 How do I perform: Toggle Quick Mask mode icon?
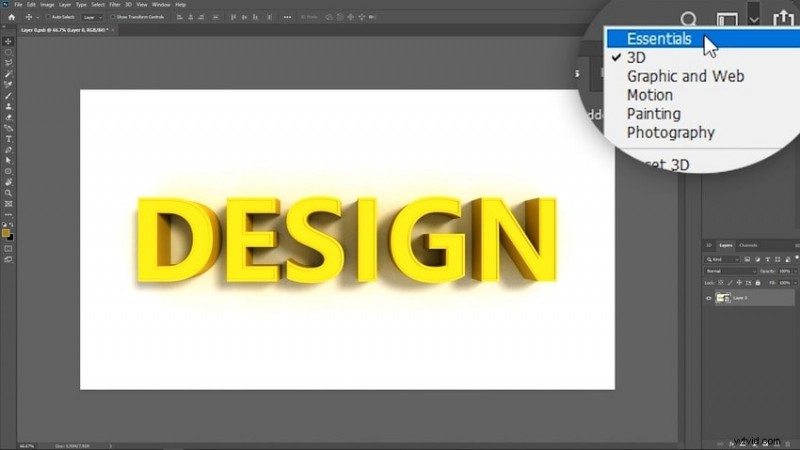pos(8,248)
